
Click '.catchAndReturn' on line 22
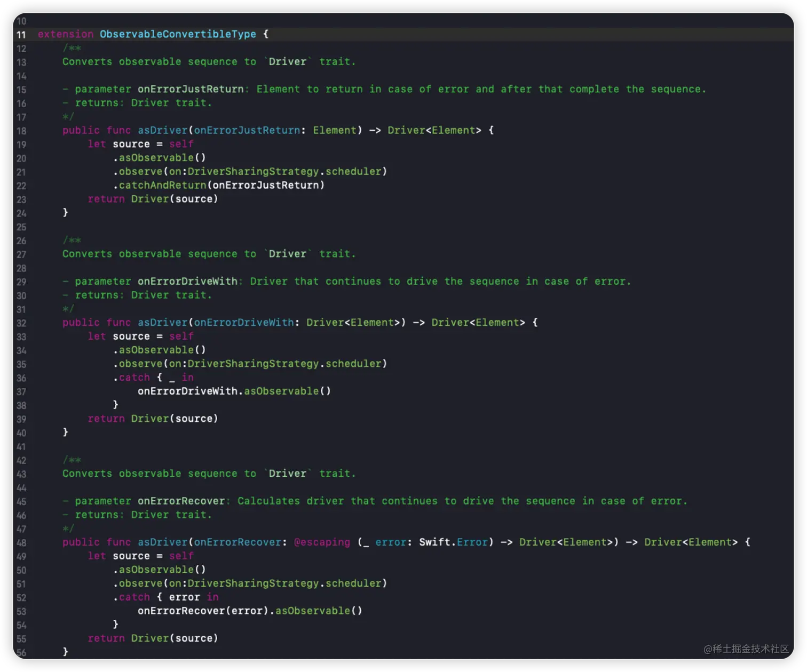click(160, 185)
